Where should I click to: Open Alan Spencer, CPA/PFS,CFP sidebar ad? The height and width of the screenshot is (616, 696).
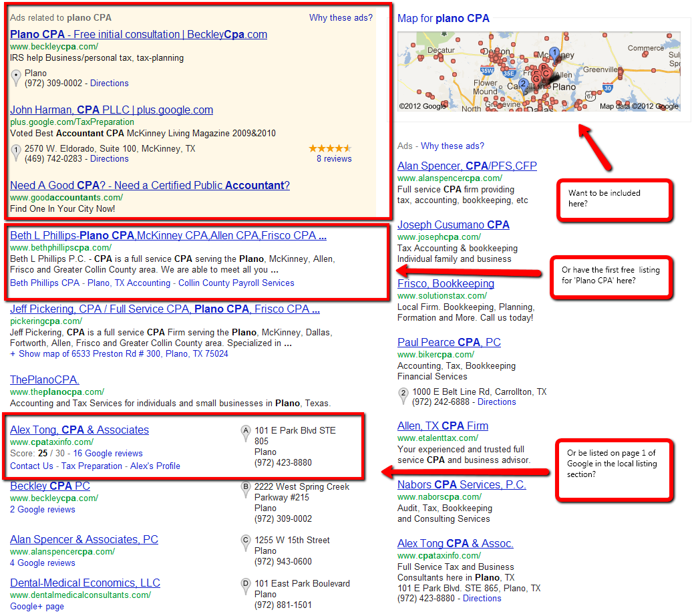[467, 166]
